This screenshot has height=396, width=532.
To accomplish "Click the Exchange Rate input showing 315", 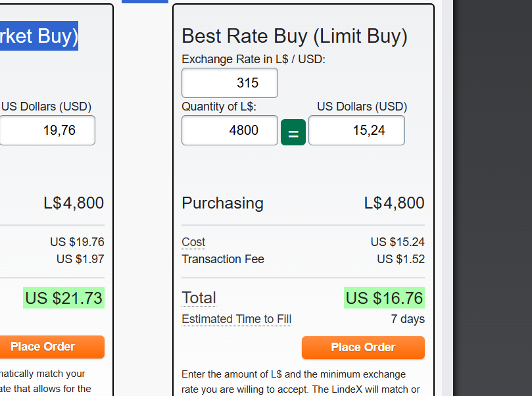I will click(x=230, y=83).
